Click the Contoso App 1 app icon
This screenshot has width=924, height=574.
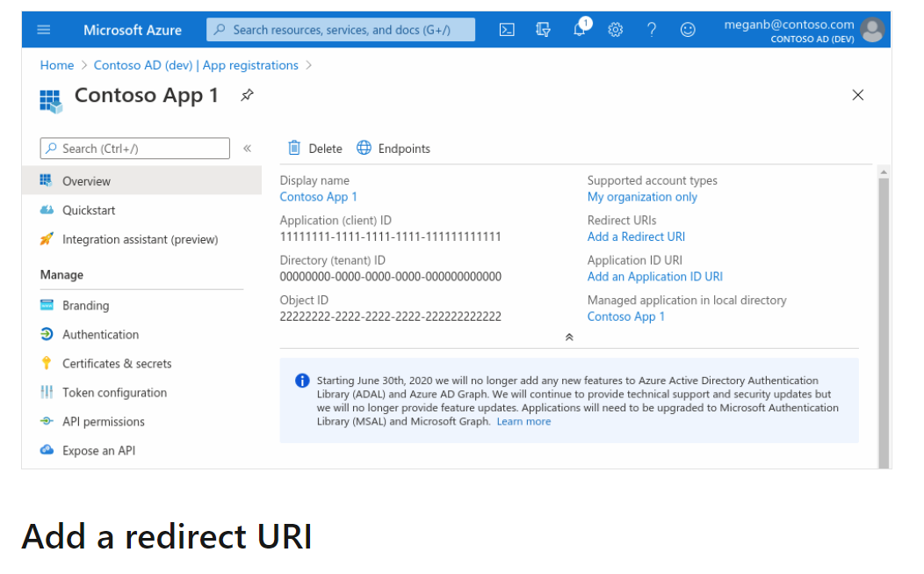51,101
